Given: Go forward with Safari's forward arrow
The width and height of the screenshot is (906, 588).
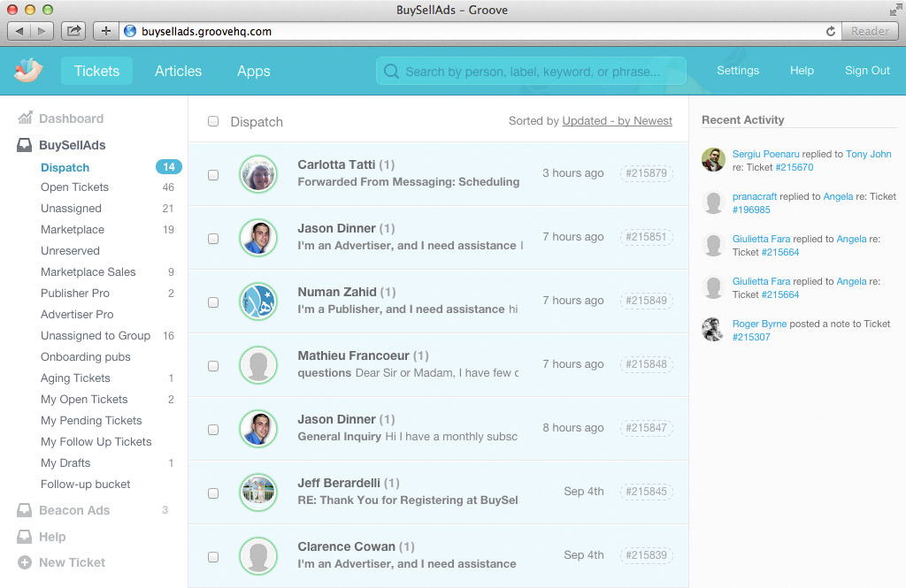Looking at the screenshot, I should point(42,31).
